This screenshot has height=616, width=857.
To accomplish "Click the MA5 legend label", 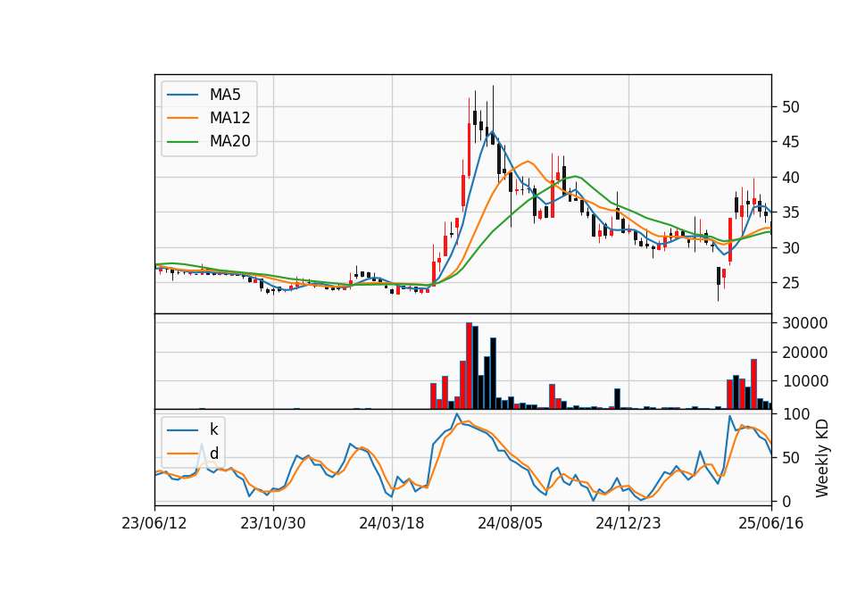I will tap(225, 95).
